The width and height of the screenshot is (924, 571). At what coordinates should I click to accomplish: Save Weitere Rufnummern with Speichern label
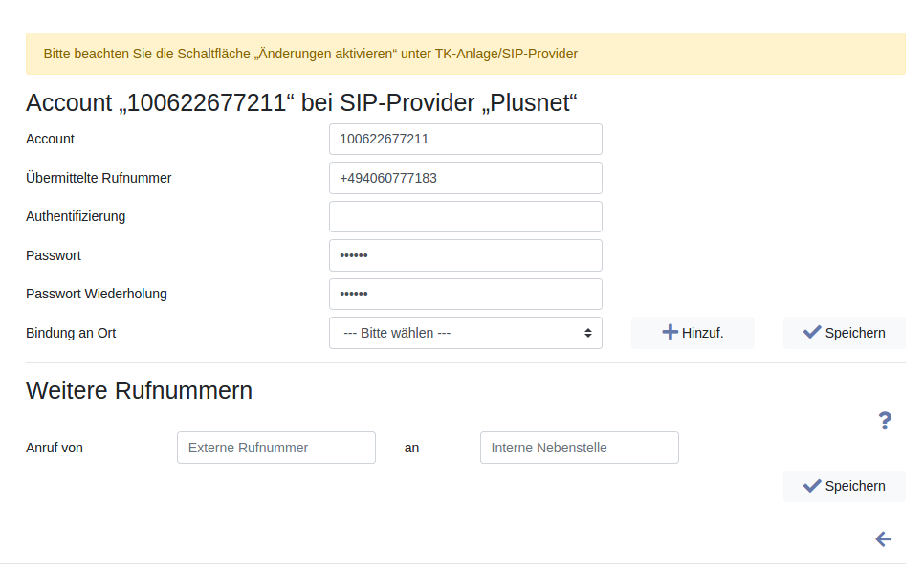[855, 486]
